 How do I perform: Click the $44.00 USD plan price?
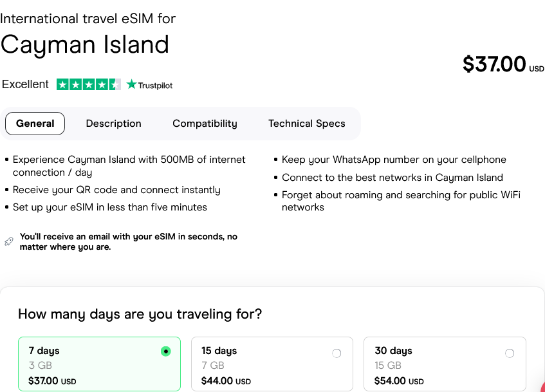[x=226, y=381]
